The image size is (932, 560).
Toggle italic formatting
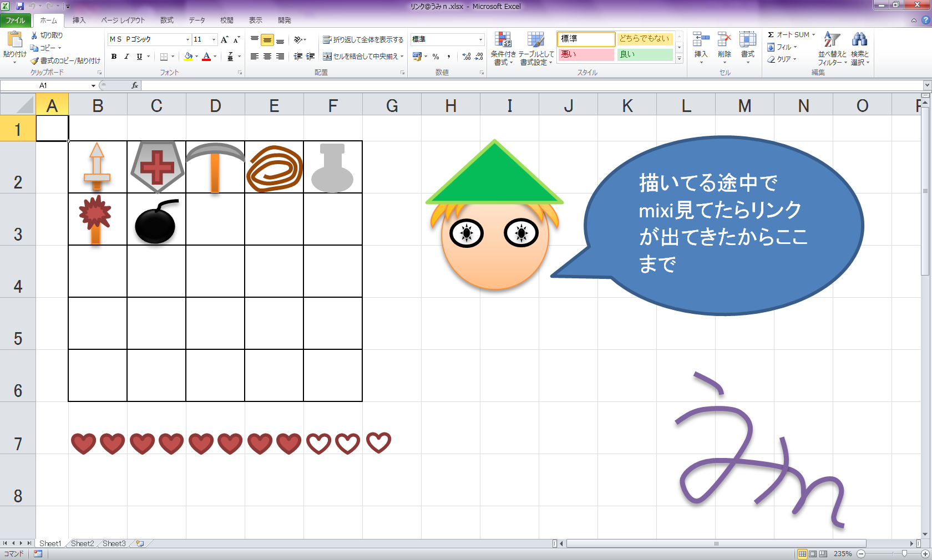(126, 56)
